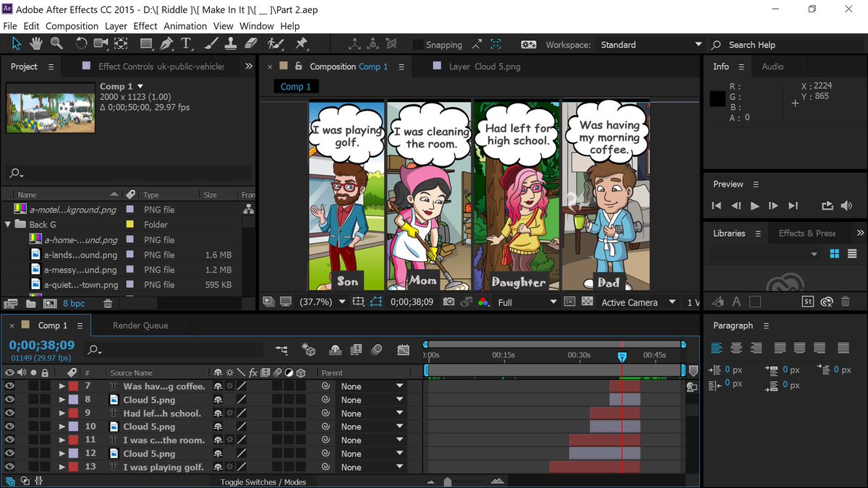Open the Workspace Standard dropdown

click(651, 44)
